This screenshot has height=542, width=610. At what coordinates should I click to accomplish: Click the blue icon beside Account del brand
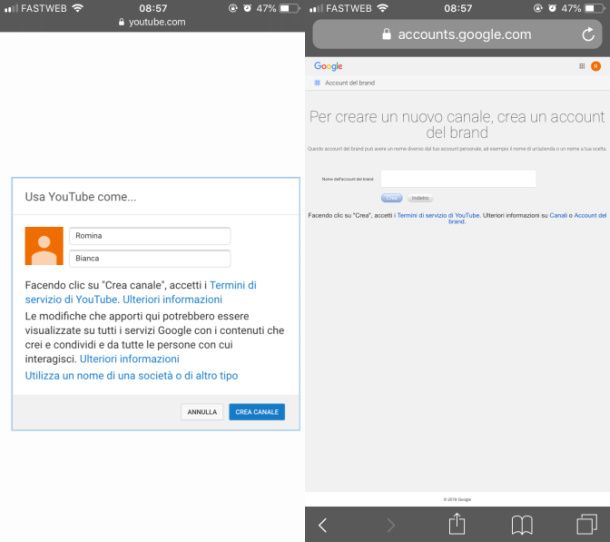pos(317,82)
